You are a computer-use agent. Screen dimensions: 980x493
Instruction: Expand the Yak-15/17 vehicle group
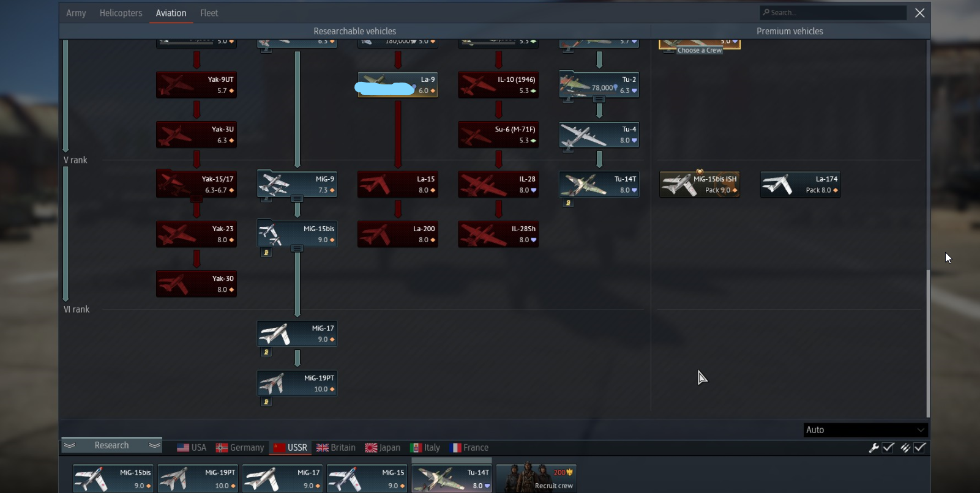click(196, 199)
